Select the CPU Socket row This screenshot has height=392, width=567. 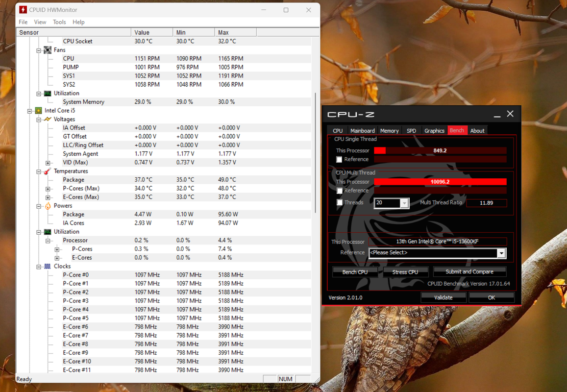(x=164, y=41)
